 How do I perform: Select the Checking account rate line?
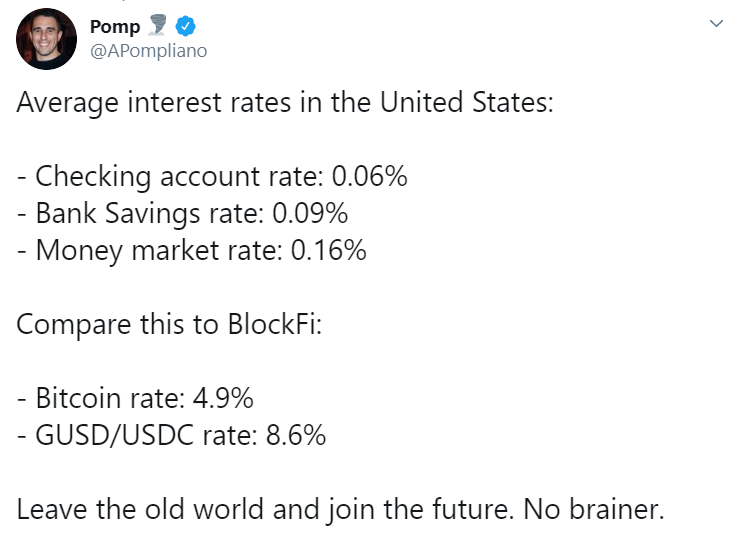pyautogui.click(x=212, y=176)
